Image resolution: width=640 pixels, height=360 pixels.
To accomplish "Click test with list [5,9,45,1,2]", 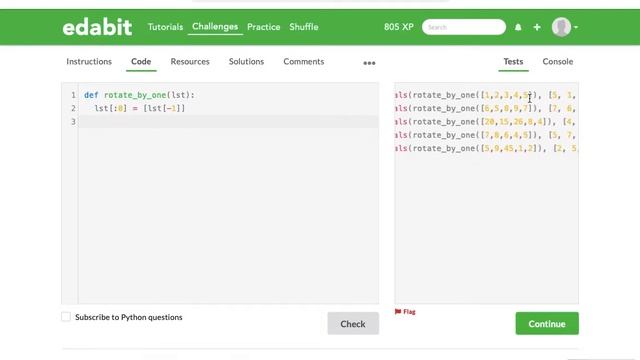I will [x=486, y=148].
